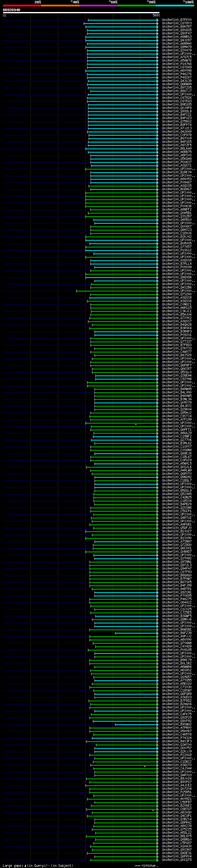Select the UniRef100_B2RE74 label
The image size is (197, 868).
click(176, 172)
